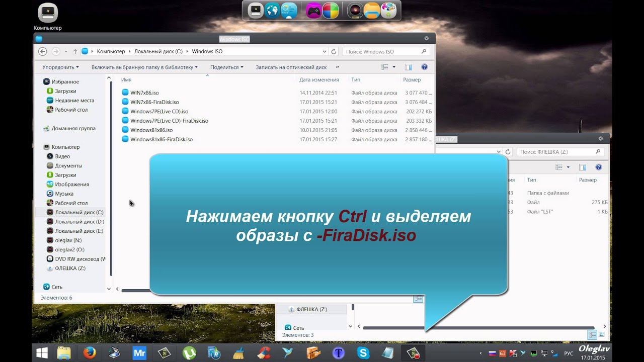Select file Windows7PE(Live CD)-FiraDisk.iso
Screen dimensions: 644x362
[x=169, y=121]
